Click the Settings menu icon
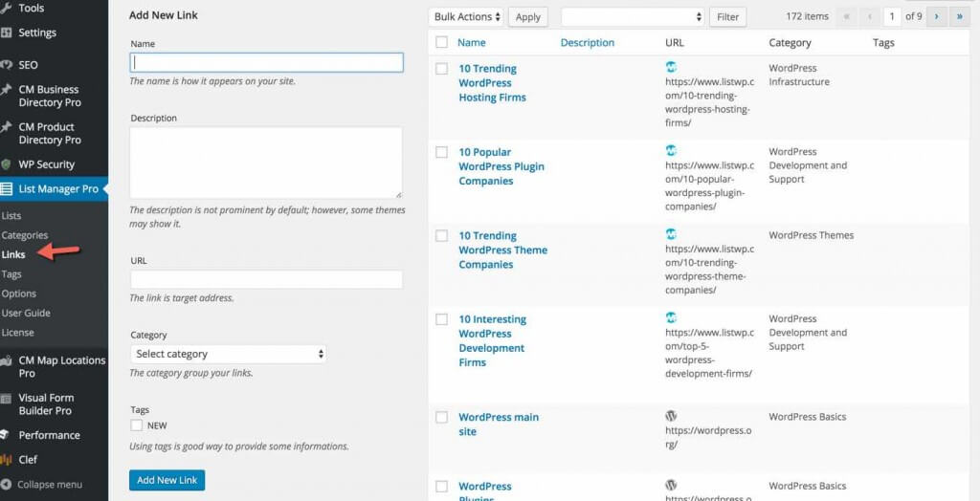 7,33
